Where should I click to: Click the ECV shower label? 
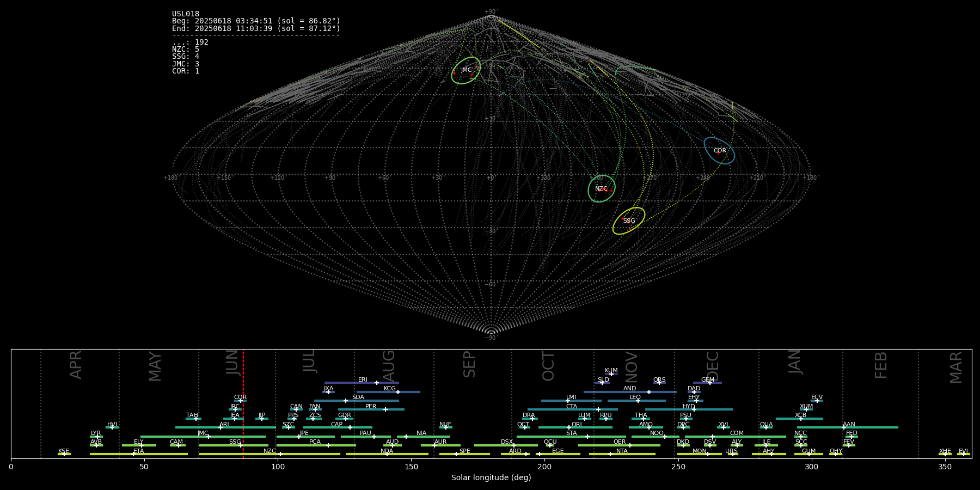[817, 397]
